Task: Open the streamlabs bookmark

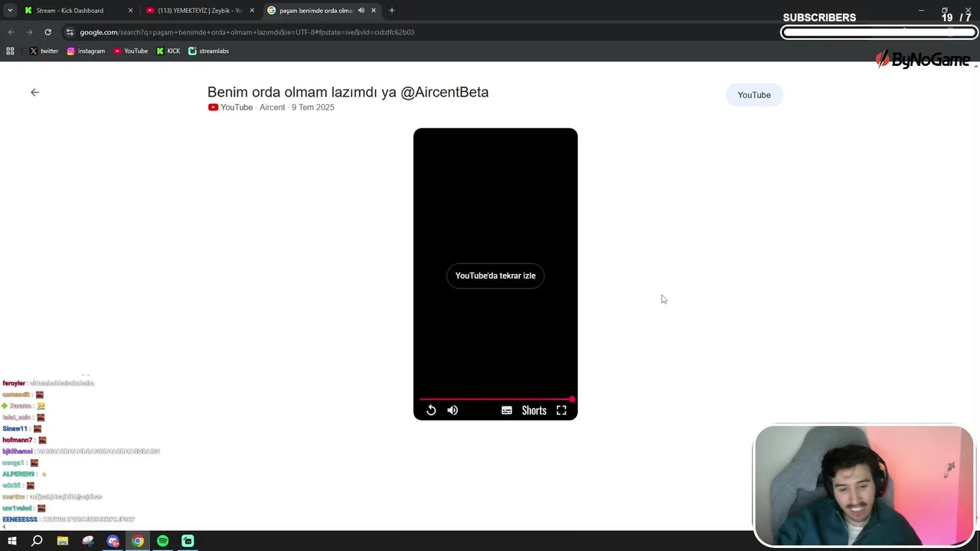Action: tap(208, 51)
